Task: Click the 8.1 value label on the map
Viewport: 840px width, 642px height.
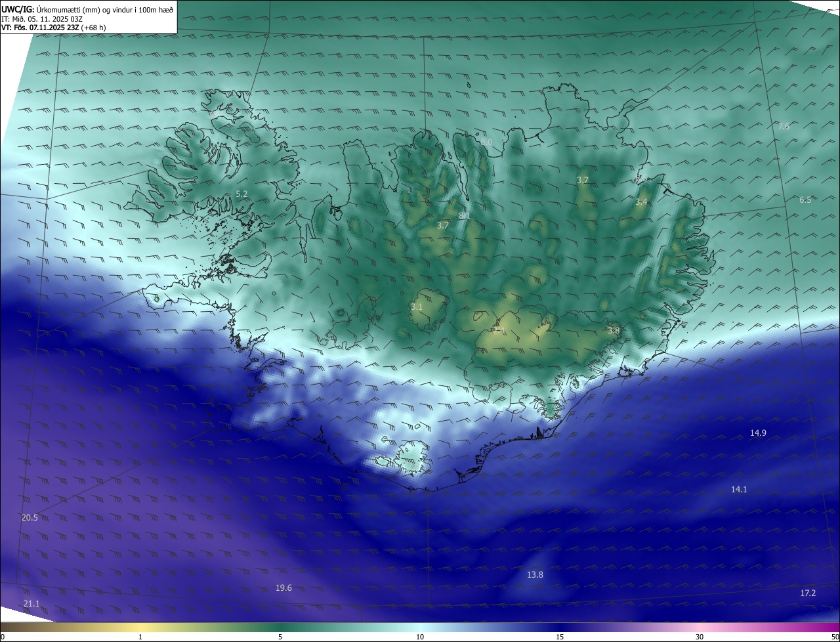Action: (465, 215)
